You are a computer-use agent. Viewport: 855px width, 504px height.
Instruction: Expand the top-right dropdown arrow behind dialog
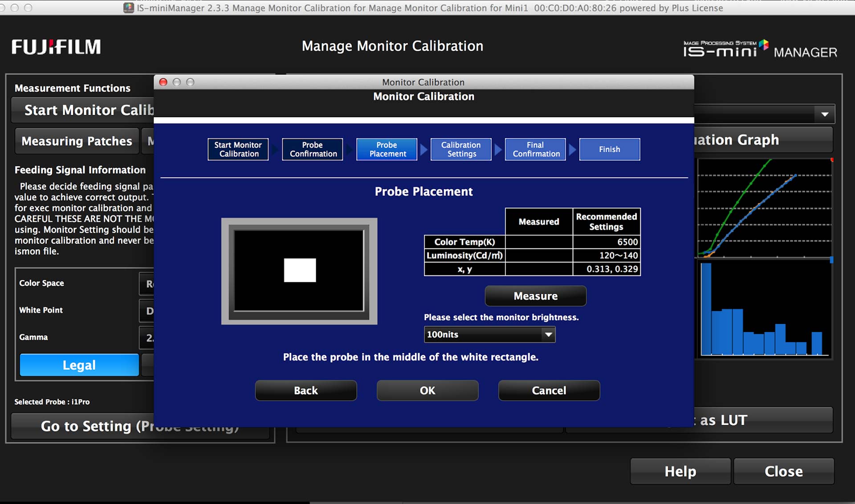pyautogui.click(x=824, y=114)
